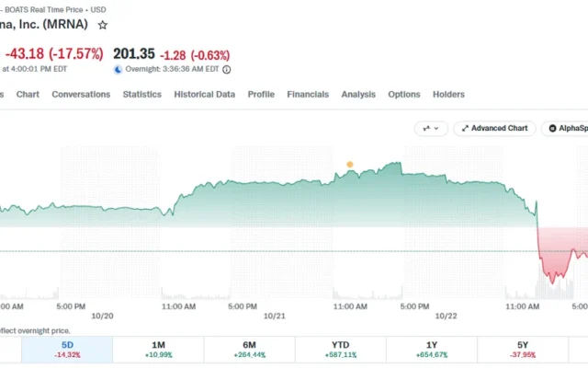Click the 10/20 date label
This screenshot has height=368, width=588.
(x=102, y=316)
